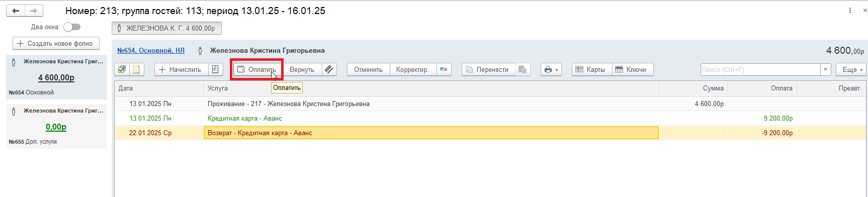The height and width of the screenshot is (197, 868).
Task: Open link №654, Основной, НЛ
Action: click(151, 50)
